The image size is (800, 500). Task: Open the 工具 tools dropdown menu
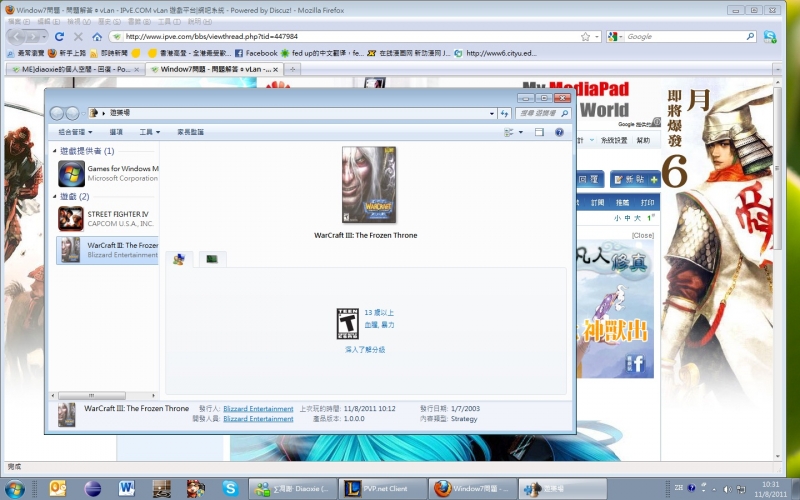pos(149,132)
